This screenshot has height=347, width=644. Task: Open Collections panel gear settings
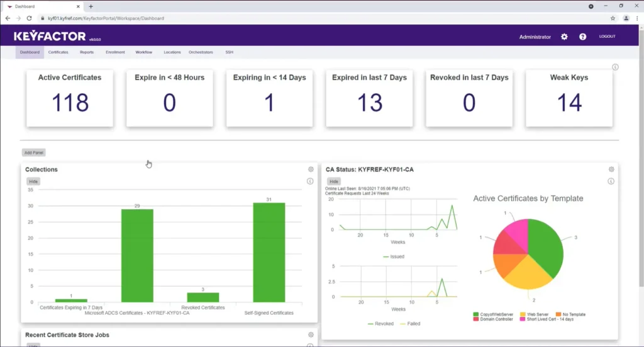pos(311,169)
